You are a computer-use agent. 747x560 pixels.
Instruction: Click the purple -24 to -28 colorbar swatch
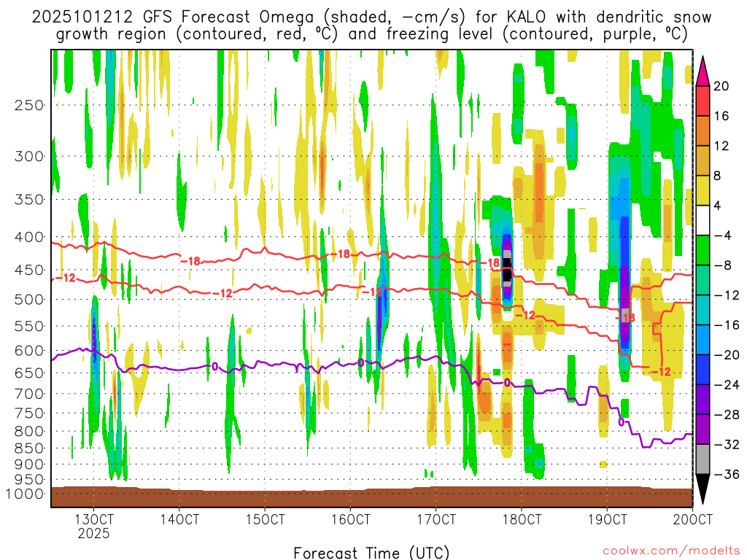pyautogui.click(x=703, y=400)
